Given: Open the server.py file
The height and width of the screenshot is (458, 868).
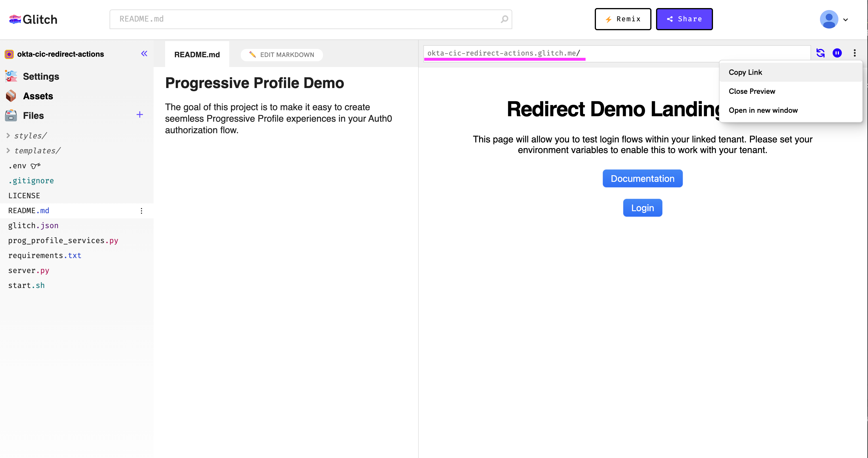Looking at the screenshot, I should coord(29,270).
